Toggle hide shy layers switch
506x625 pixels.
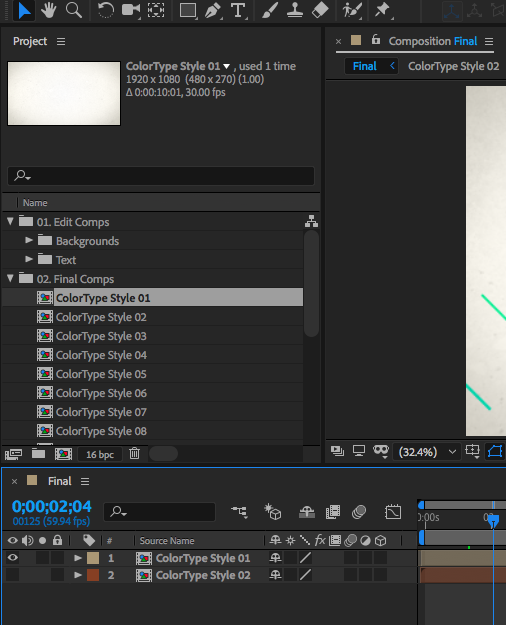pyautogui.click(x=307, y=512)
